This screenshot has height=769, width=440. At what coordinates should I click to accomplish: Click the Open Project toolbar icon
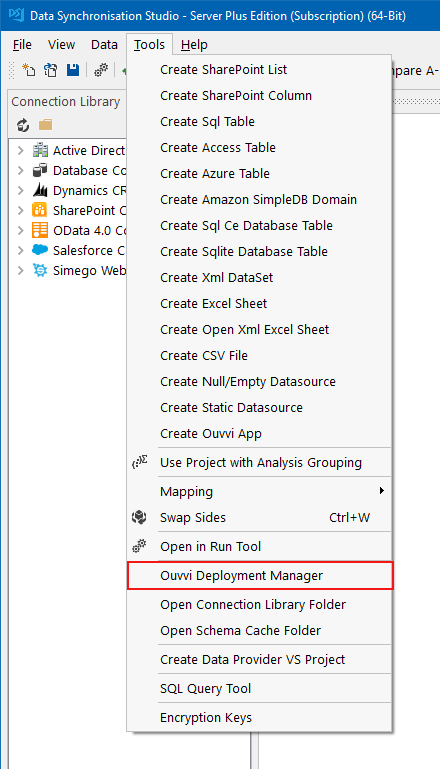click(51, 70)
